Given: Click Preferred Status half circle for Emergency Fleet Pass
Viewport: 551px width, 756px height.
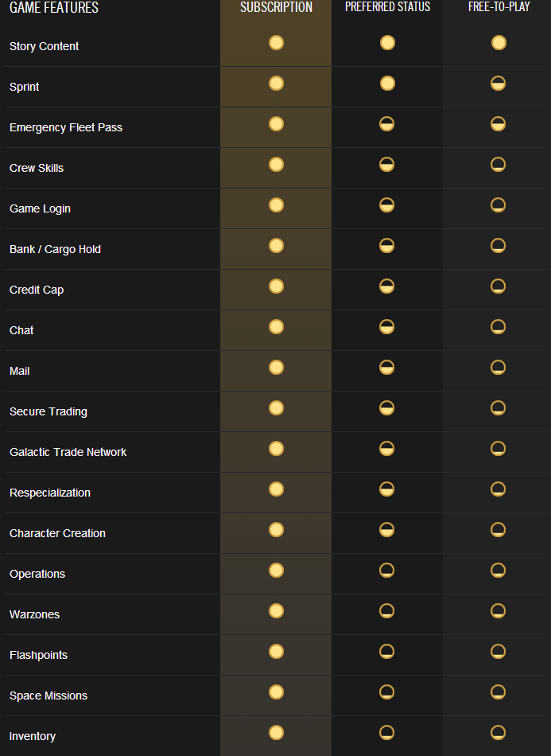Looking at the screenshot, I should click(x=386, y=124).
